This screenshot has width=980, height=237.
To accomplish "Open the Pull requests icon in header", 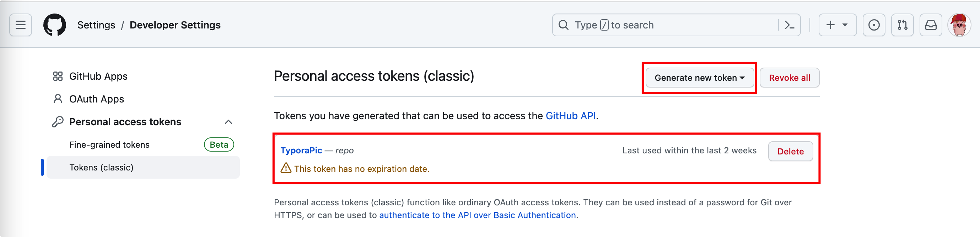I will click(903, 25).
